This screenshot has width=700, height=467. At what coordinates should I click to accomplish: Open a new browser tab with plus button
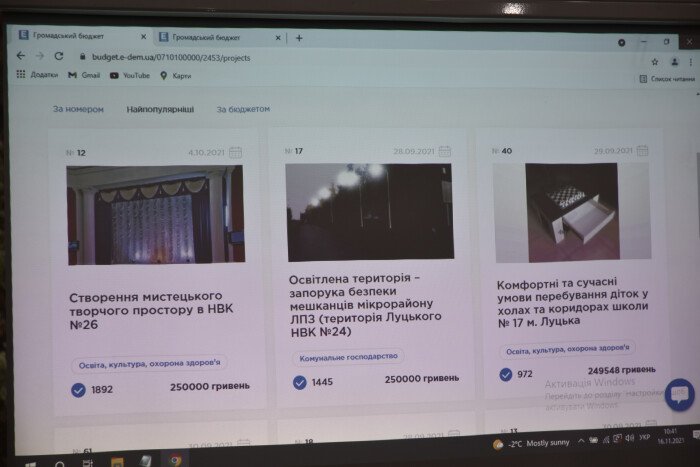pyautogui.click(x=298, y=38)
